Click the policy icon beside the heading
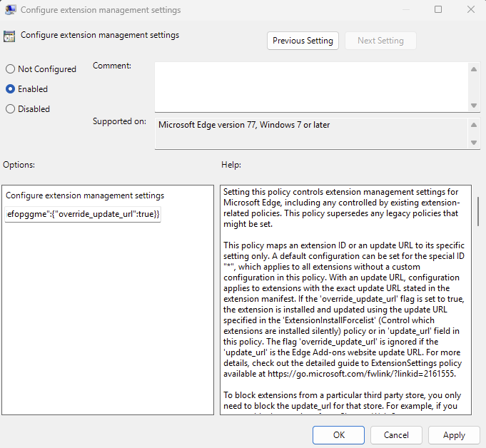 (x=9, y=36)
